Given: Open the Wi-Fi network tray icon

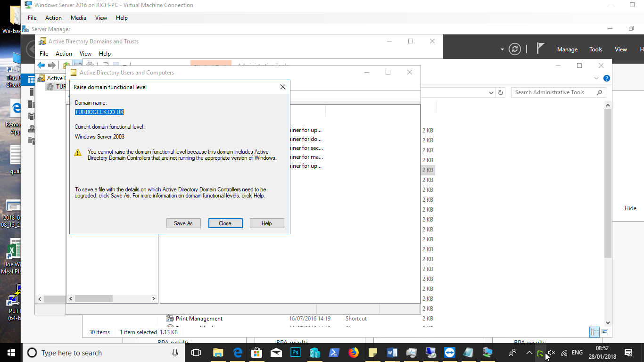Looking at the screenshot, I should [x=564, y=353].
